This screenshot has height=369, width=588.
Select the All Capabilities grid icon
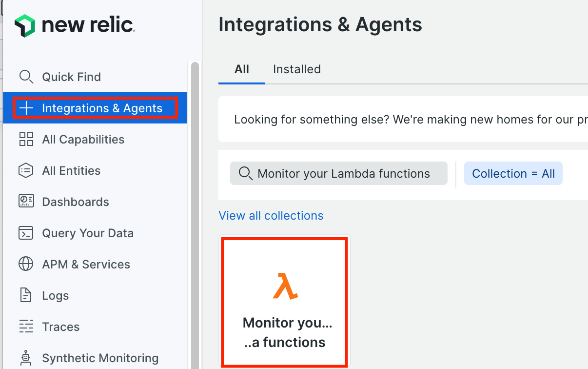(26, 139)
